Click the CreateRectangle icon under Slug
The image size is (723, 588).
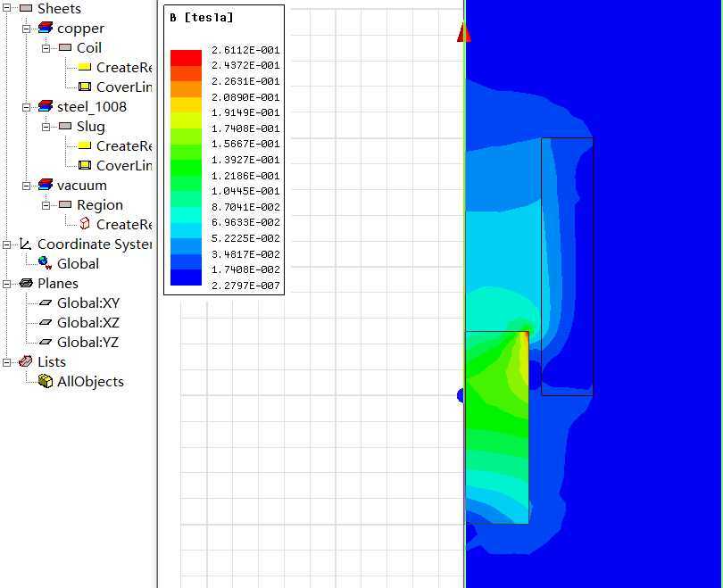tap(85, 145)
